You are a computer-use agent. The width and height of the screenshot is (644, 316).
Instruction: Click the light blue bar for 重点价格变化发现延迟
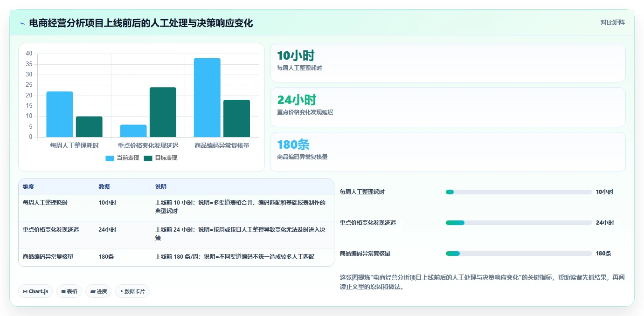133,131
